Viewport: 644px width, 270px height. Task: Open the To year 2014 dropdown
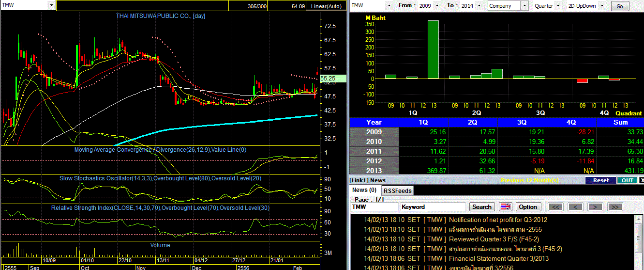pyautogui.click(x=479, y=6)
